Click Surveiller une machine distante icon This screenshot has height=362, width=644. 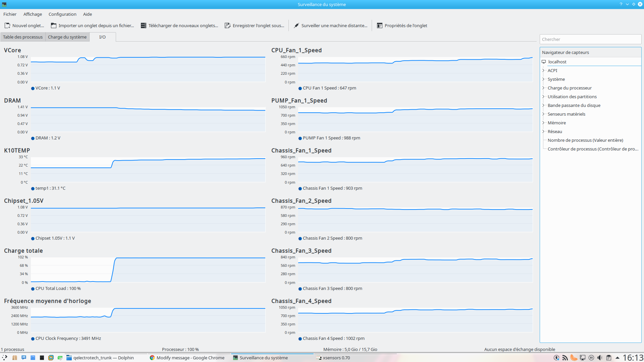click(x=297, y=25)
